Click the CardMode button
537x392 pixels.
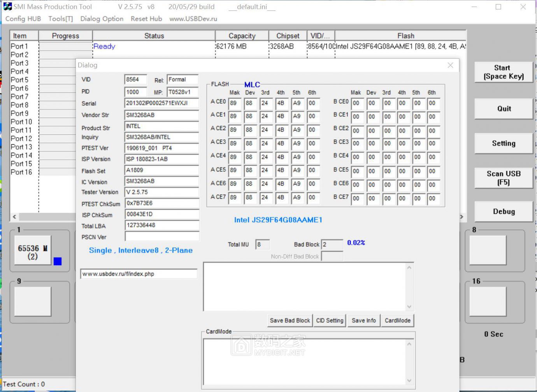397,320
